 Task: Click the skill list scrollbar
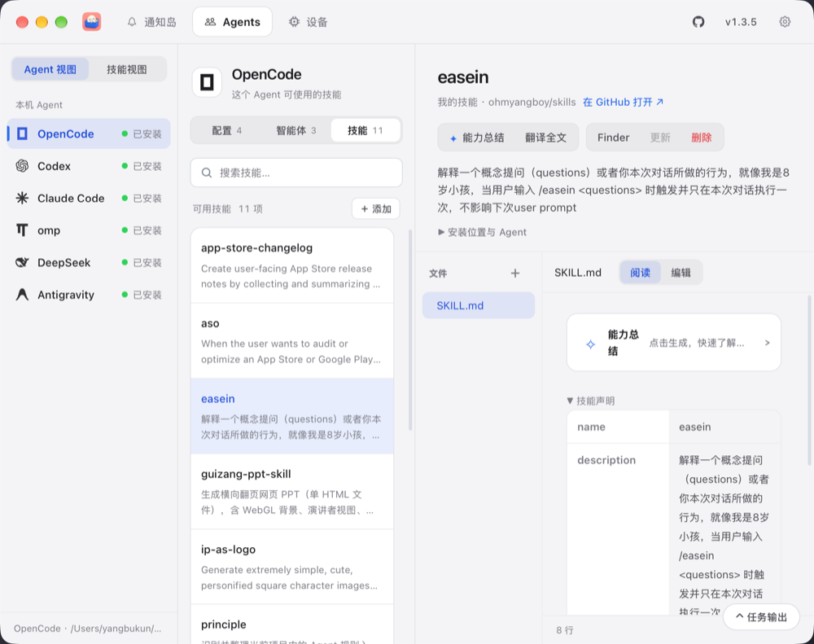pyautogui.click(x=410, y=331)
